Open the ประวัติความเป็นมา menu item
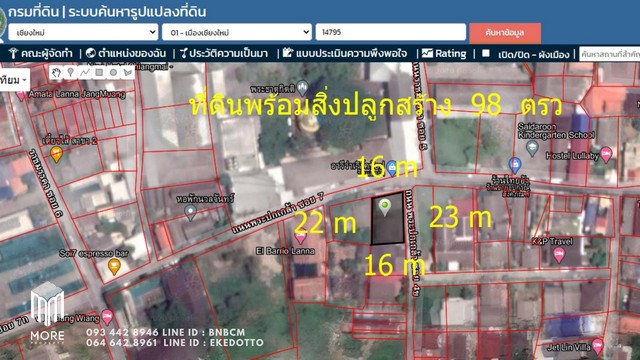640x360 pixels. pyautogui.click(x=224, y=53)
